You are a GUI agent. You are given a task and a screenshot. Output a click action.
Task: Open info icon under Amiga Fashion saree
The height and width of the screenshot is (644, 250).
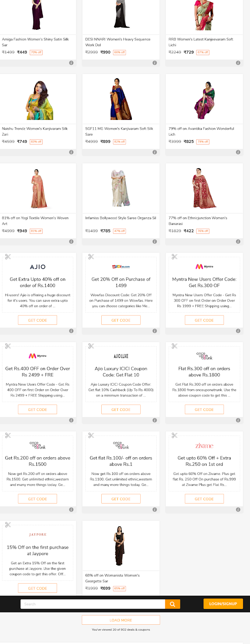pos(71,63)
